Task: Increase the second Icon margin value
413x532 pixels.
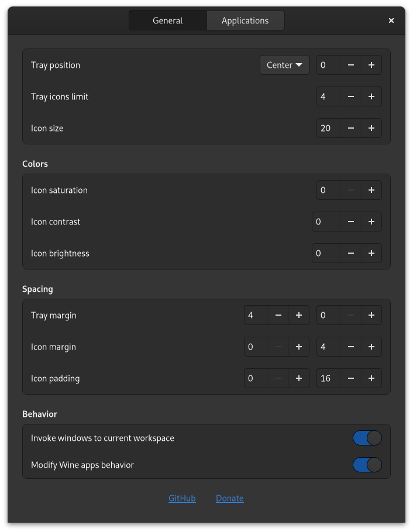Action: tap(371, 347)
